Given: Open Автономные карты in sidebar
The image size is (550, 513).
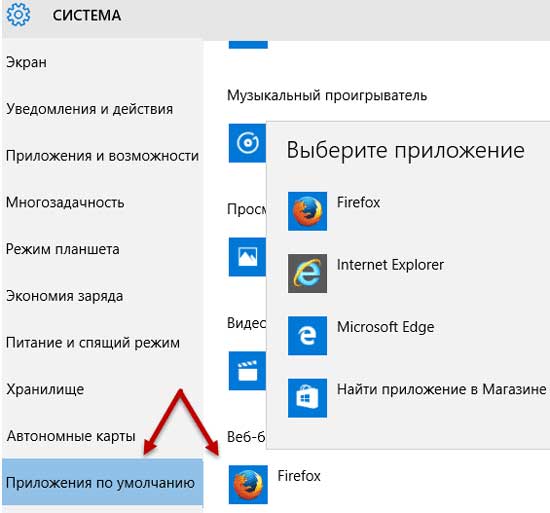Looking at the screenshot, I should click(71, 436).
